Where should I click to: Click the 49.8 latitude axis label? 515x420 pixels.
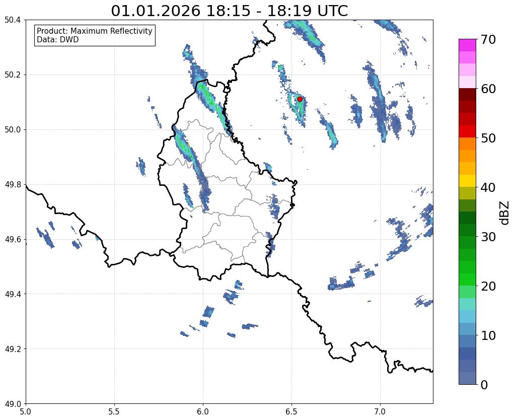click(x=13, y=184)
